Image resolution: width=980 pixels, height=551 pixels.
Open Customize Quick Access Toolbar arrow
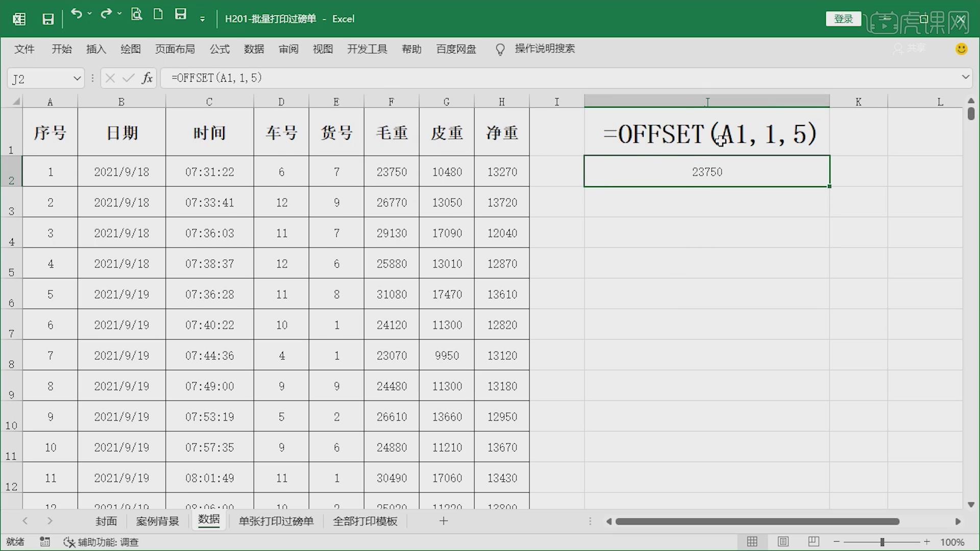[203, 19]
